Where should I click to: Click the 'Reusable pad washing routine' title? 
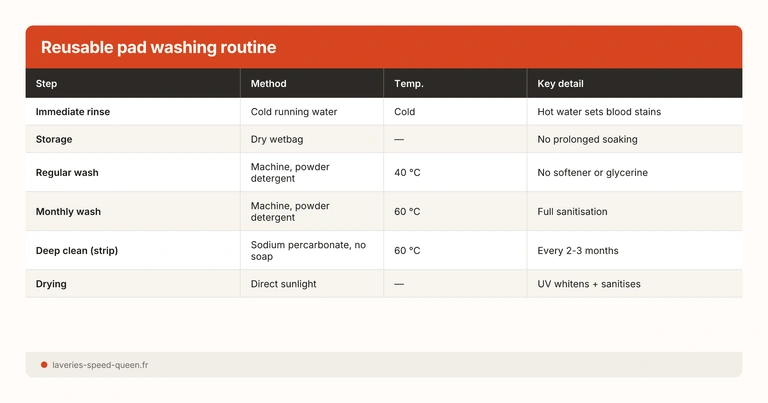click(158, 47)
